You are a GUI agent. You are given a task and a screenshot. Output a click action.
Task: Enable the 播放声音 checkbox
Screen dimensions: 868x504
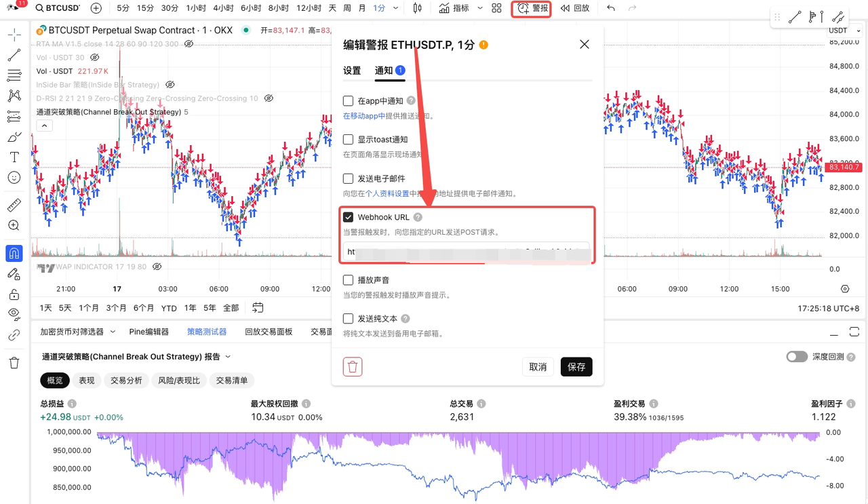click(x=348, y=280)
